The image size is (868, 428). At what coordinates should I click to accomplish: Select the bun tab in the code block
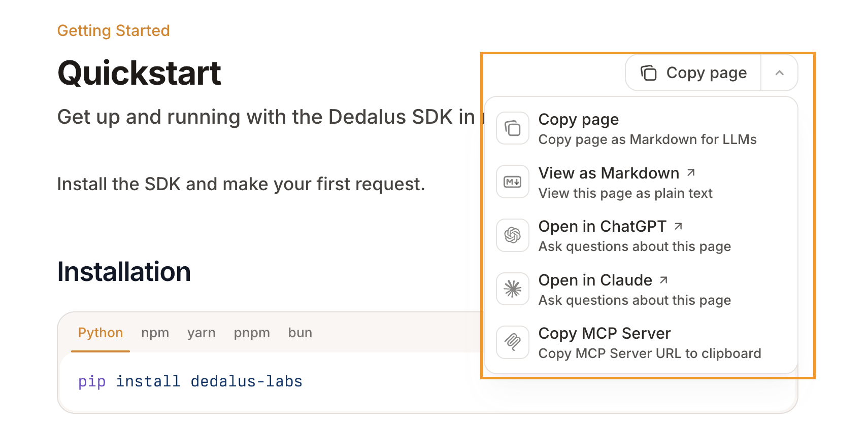pyautogui.click(x=300, y=333)
